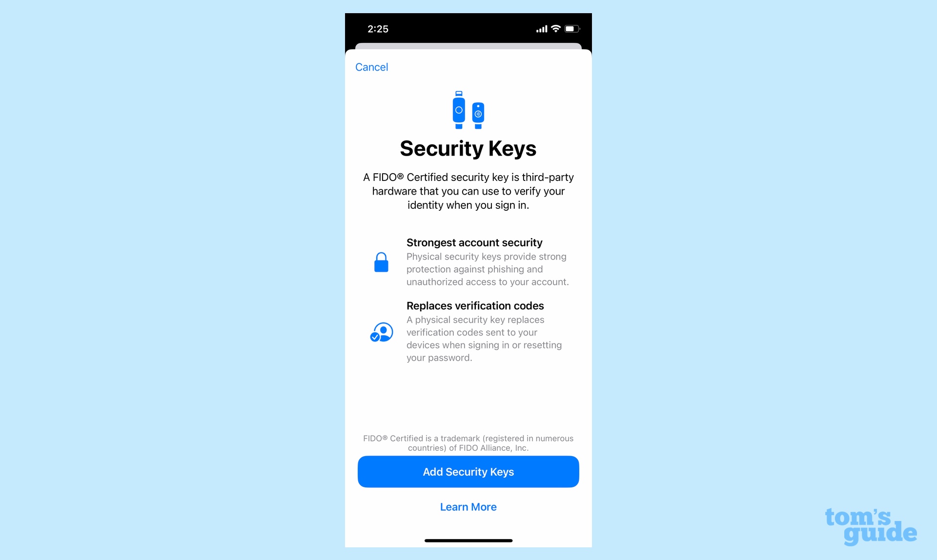Screen dimensions: 937x560
Task: Click the Add Security Keys button
Action: click(468, 471)
